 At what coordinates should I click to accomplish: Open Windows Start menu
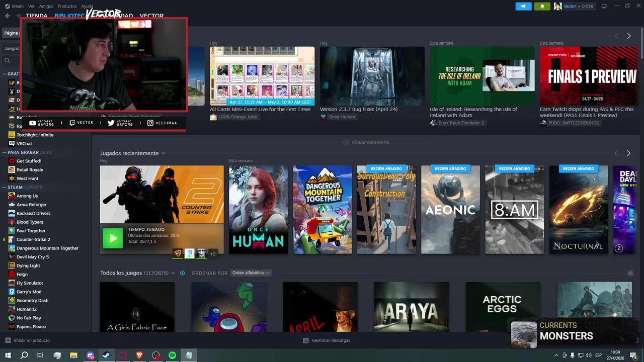[x=8, y=355]
